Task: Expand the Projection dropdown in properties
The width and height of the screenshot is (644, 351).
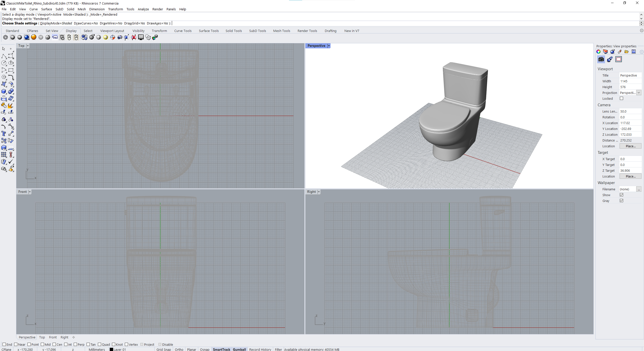Action: coord(639,93)
